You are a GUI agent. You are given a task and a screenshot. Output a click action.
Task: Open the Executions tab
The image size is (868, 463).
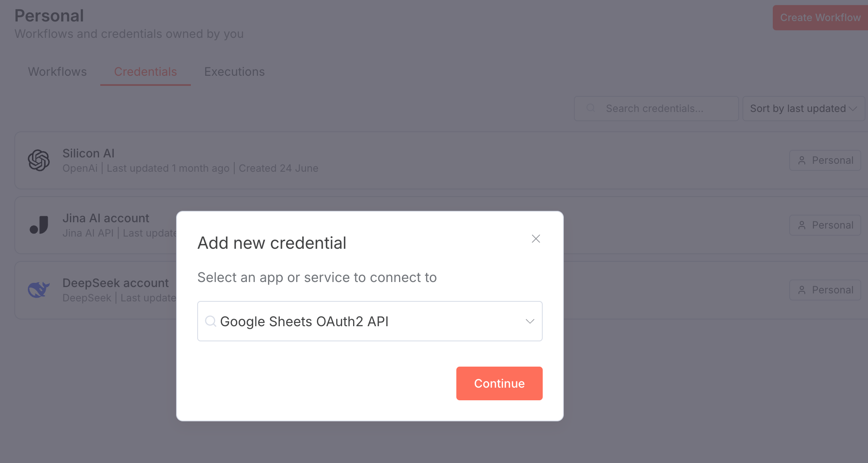234,72
